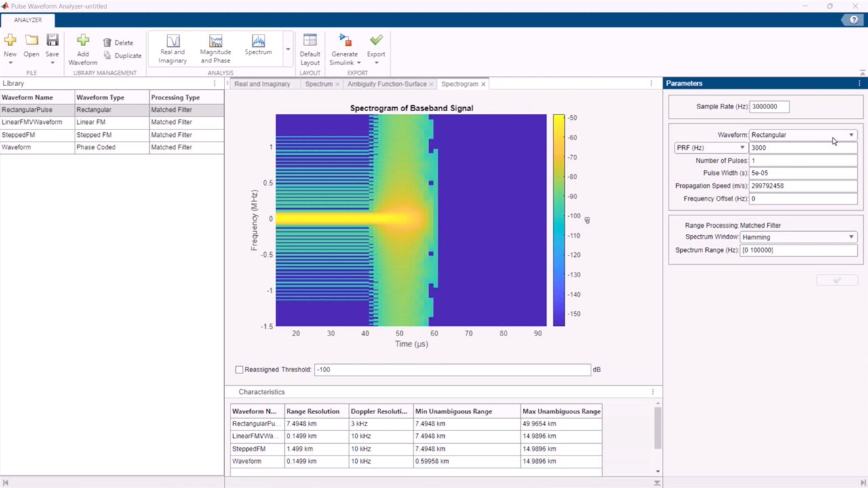This screenshot has height=488, width=868.
Task: Select the SteppedFM library row
Action: click(x=112, y=135)
